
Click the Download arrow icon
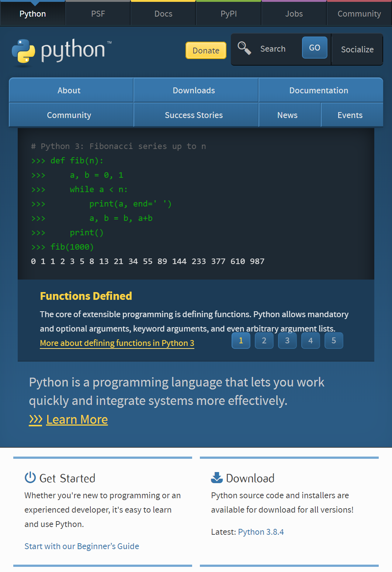pos(217,478)
